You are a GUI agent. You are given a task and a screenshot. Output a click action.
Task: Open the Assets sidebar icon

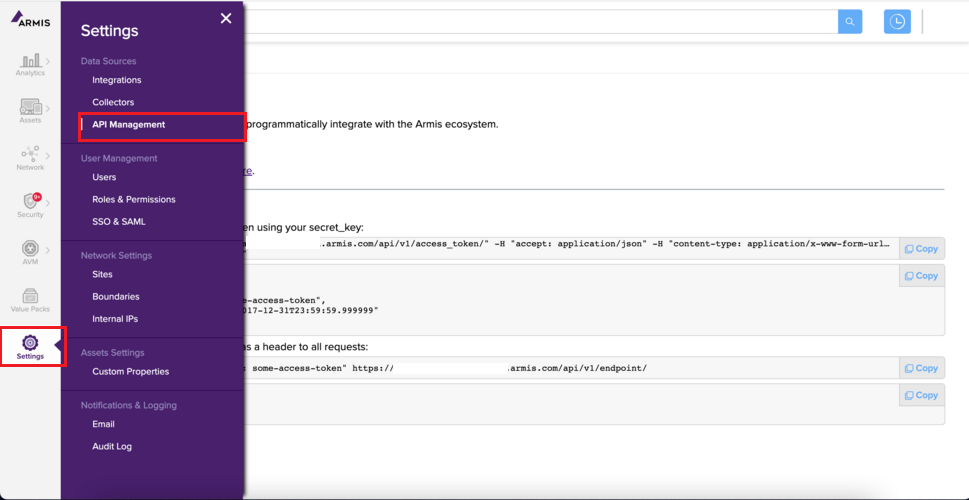pos(29,108)
